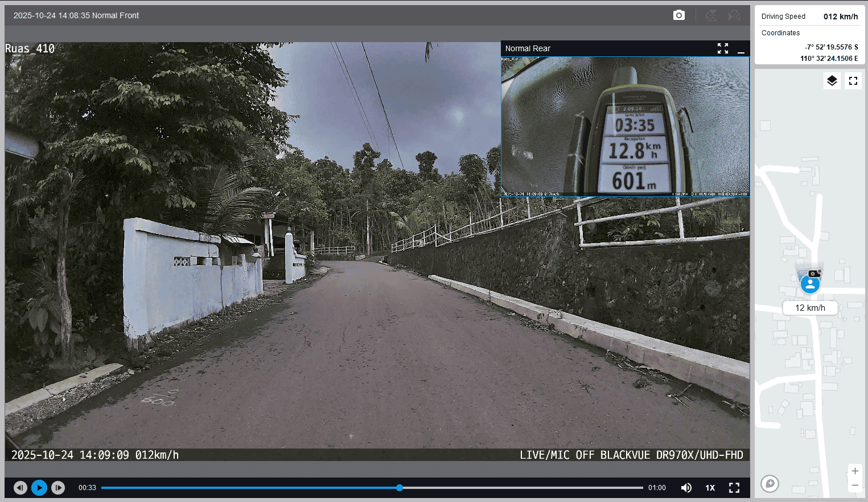Screen dimensions: 868x502
Task: Mute the video volume
Action: coord(686,488)
